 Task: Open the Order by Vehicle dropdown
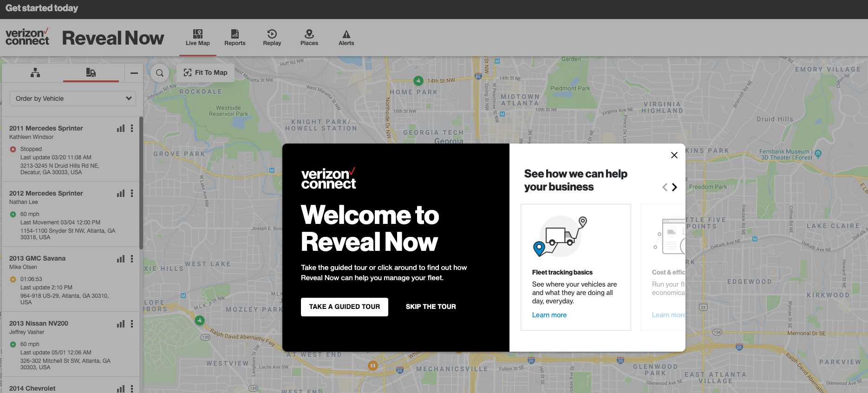click(73, 98)
